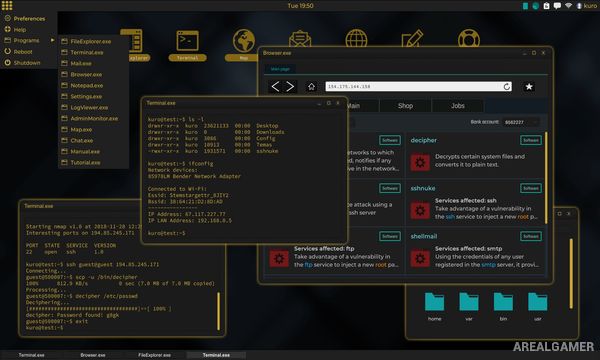Open the chat bubble tray icon
This screenshot has height=360, width=600.
pyautogui.click(x=557, y=6)
